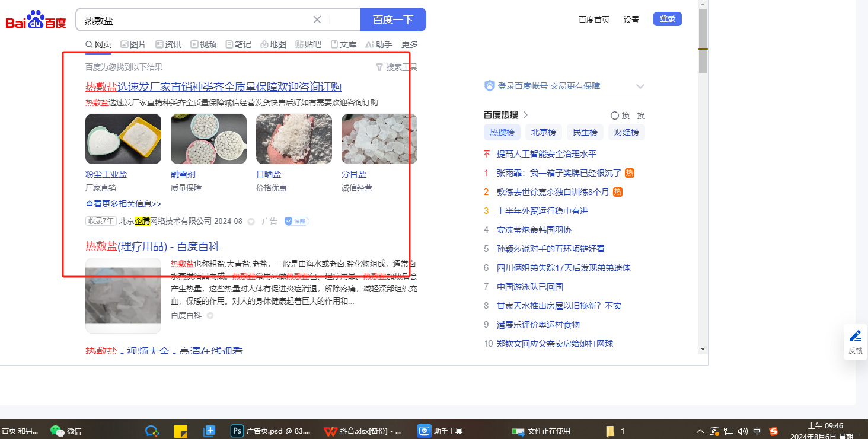
Task: Open 热敷盐(理疗用品) - 百度百科 result link
Action: point(152,246)
